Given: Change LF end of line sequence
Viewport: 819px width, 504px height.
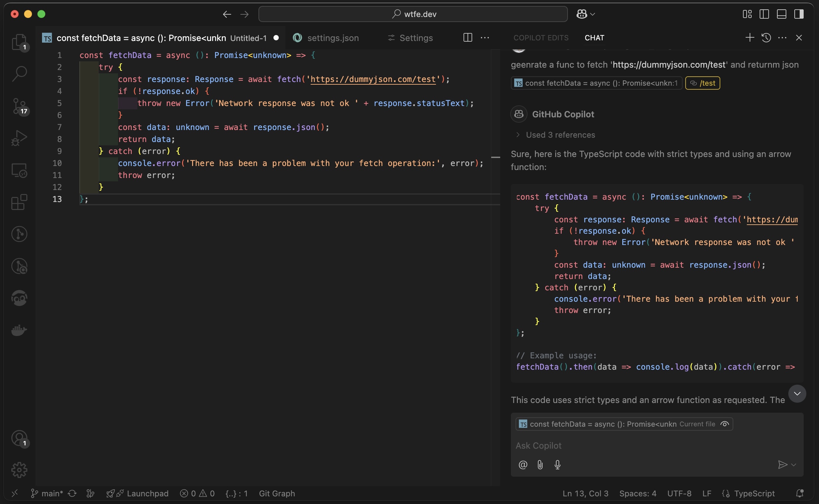Looking at the screenshot, I should (707, 493).
